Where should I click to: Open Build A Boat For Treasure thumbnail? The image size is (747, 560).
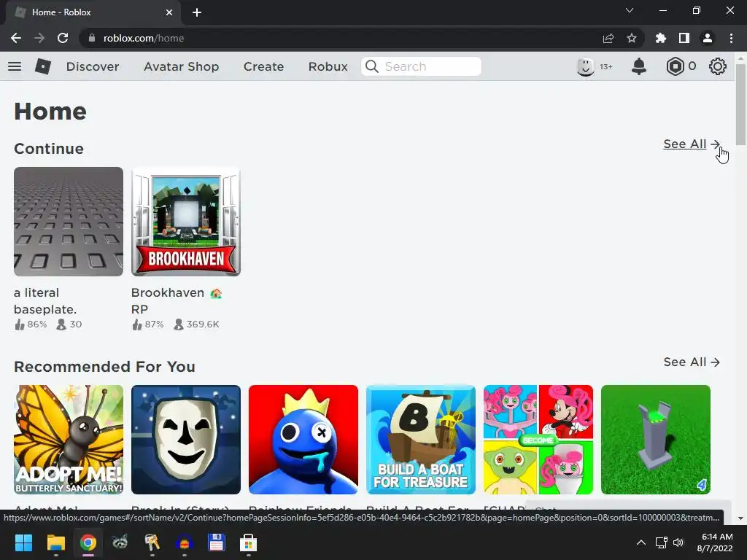[421, 440]
